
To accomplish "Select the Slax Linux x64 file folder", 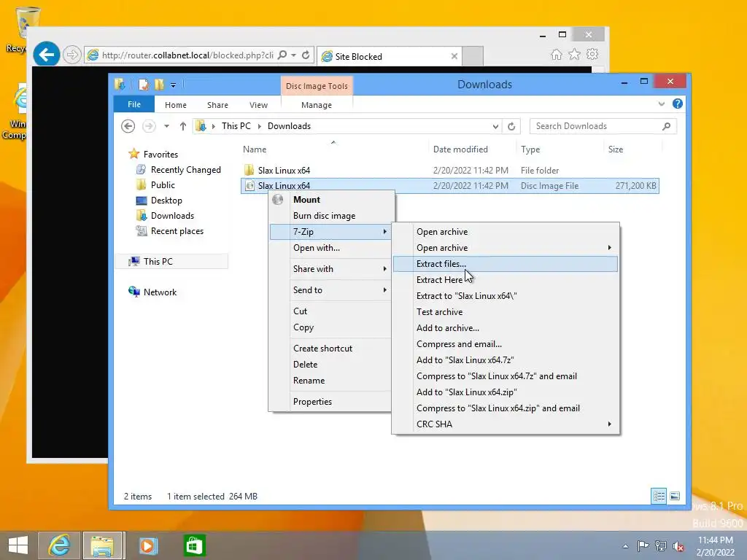I will [x=449, y=171].
